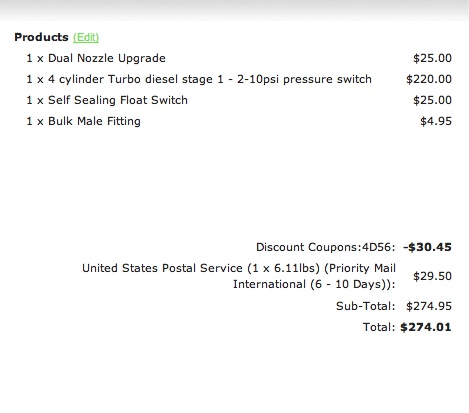
Task: Click the $4.95 price
Action: (436, 121)
